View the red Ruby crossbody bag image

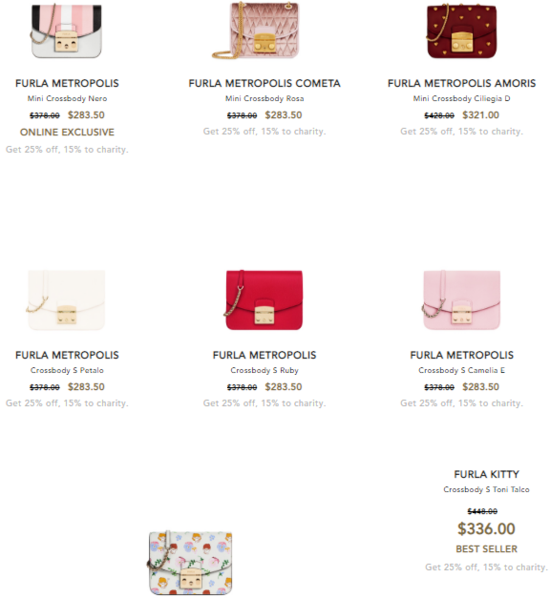tap(264, 300)
